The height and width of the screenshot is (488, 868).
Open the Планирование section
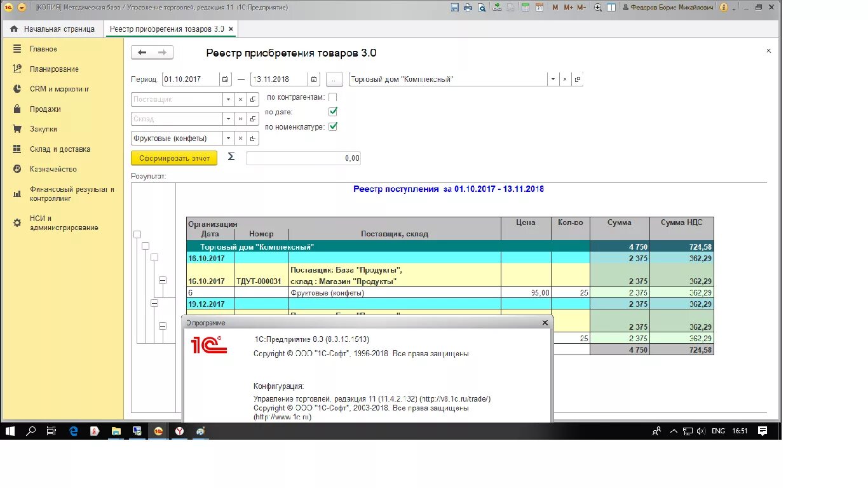(x=54, y=69)
